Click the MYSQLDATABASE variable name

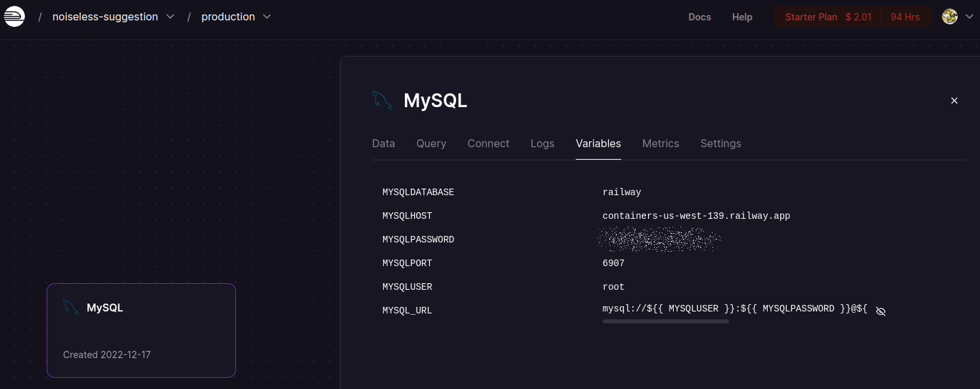coord(418,193)
